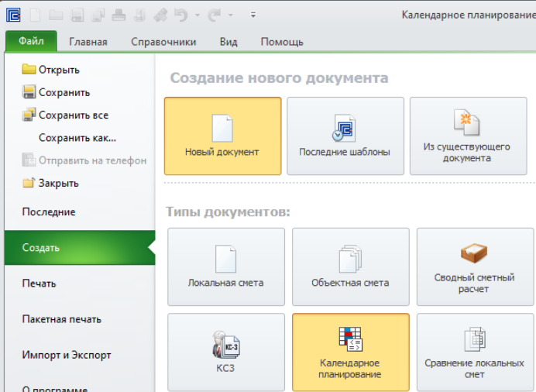Click the single page icon on Локальная смета
Viewport: 536px width, 392px height.
pyautogui.click(x=225, y=259)
